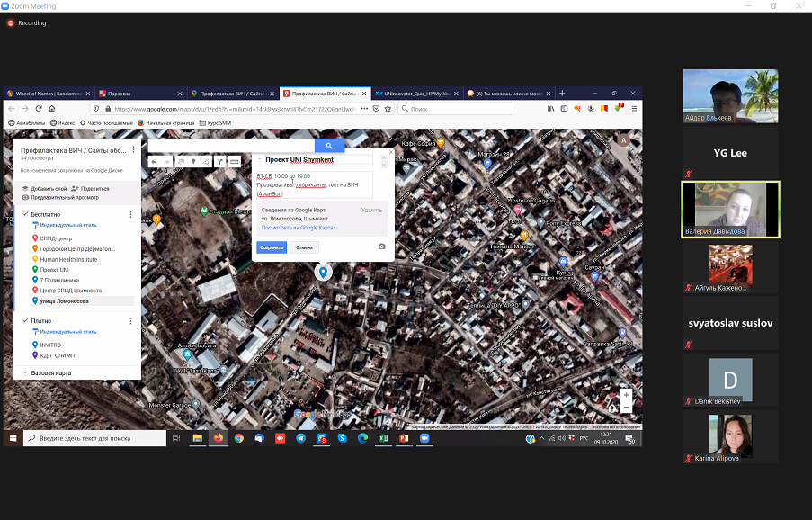Close the active Профилактика ВИЧ tab
This screenshot has height=520, width=812.
tap(364, 94)
